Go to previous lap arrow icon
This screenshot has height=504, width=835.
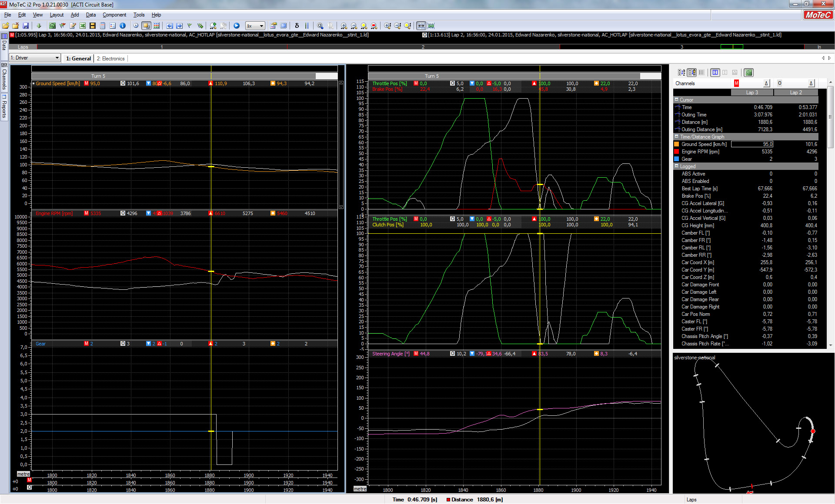[170, 26]
